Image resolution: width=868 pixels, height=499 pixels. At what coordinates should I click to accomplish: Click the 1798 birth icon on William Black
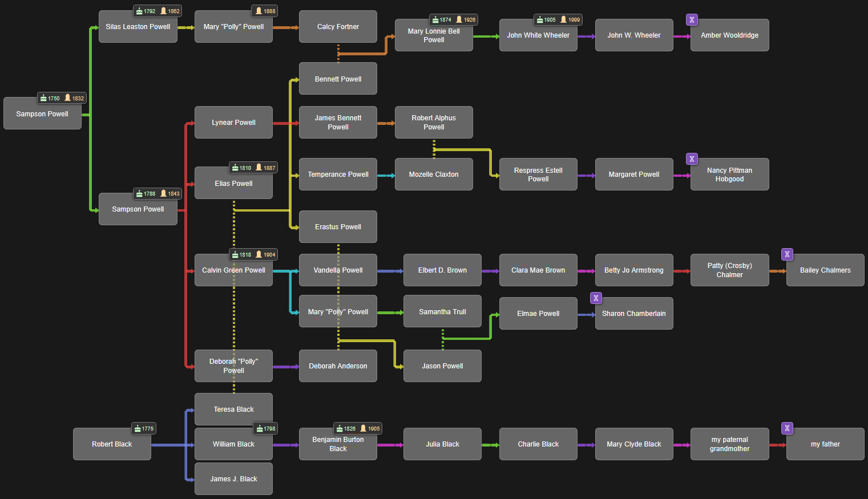[x=260, y=429]
